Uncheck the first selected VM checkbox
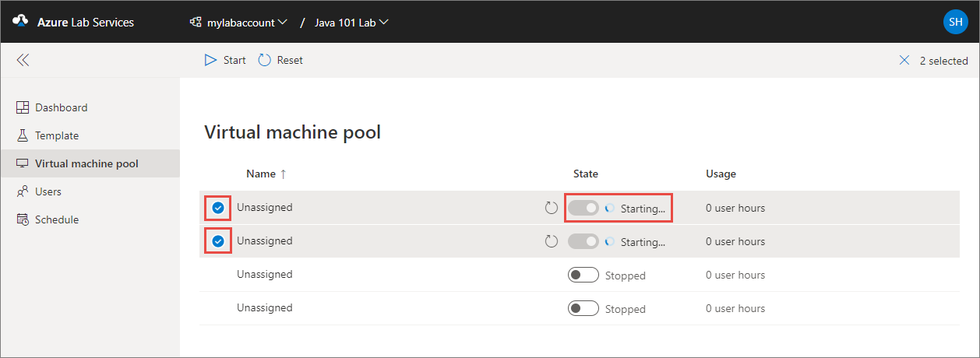Viewport: 980px width, 358px height. coord(218,208)
